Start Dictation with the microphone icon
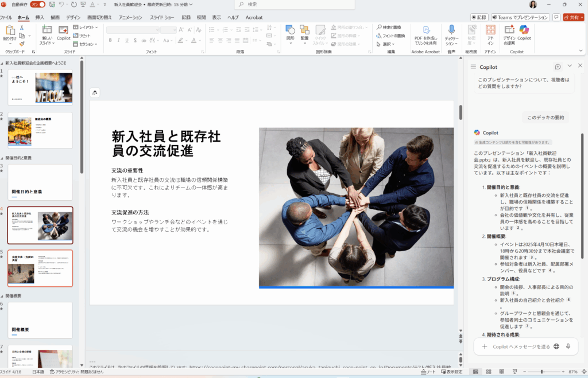This screenshot has width=588, height=378. (451, 32)
